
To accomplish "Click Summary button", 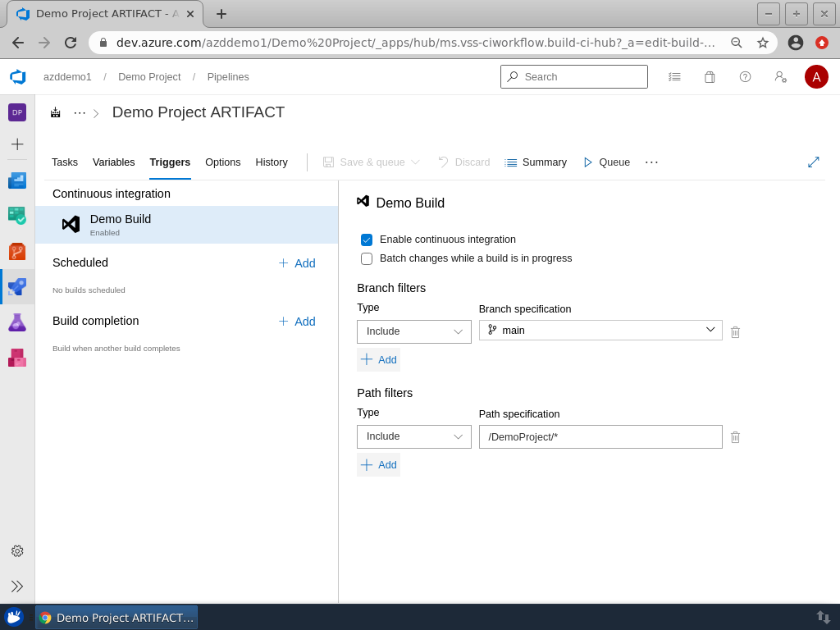I will point(536,162).
